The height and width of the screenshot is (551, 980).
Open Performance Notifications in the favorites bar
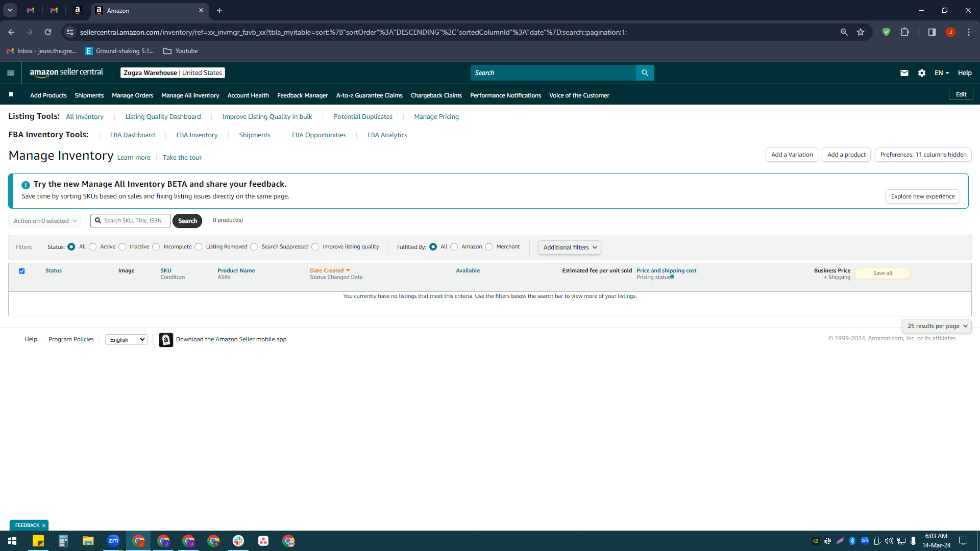(x=506, y=95)
